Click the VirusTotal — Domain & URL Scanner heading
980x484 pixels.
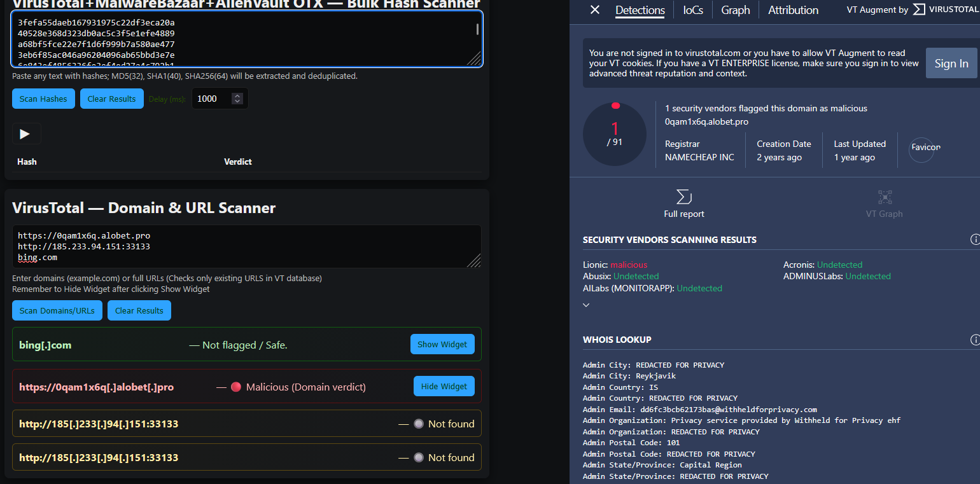pyautogui.click(x=144, y=208)
